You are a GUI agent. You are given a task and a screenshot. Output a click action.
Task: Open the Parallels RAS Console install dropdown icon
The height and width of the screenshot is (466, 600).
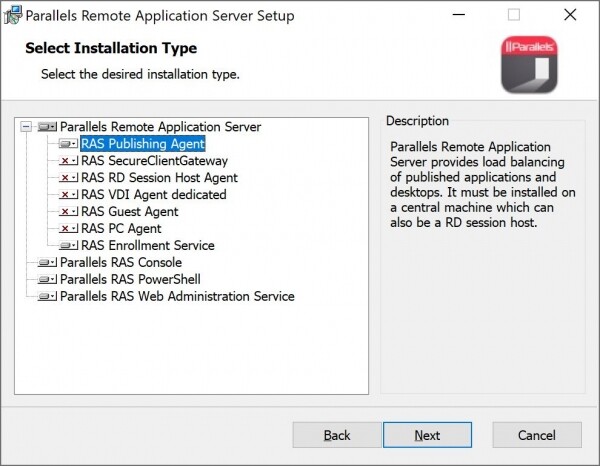pos(47,263)
